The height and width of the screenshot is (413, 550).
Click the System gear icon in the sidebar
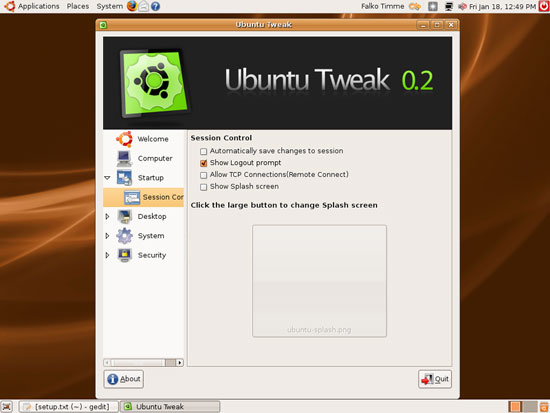pyautogui.click(x=124, y=236)
